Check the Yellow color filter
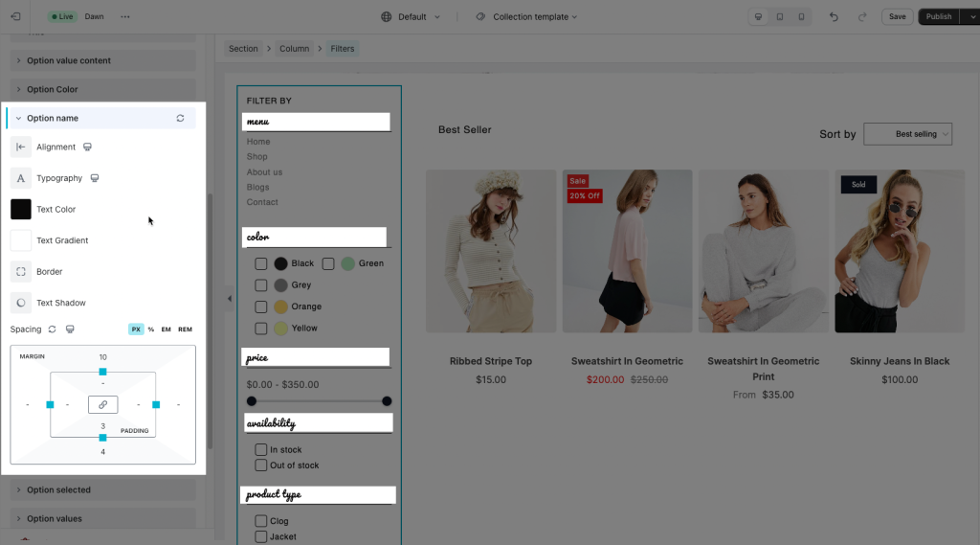The height and width of the screenshot is (545, 980). tap(260, 329)
